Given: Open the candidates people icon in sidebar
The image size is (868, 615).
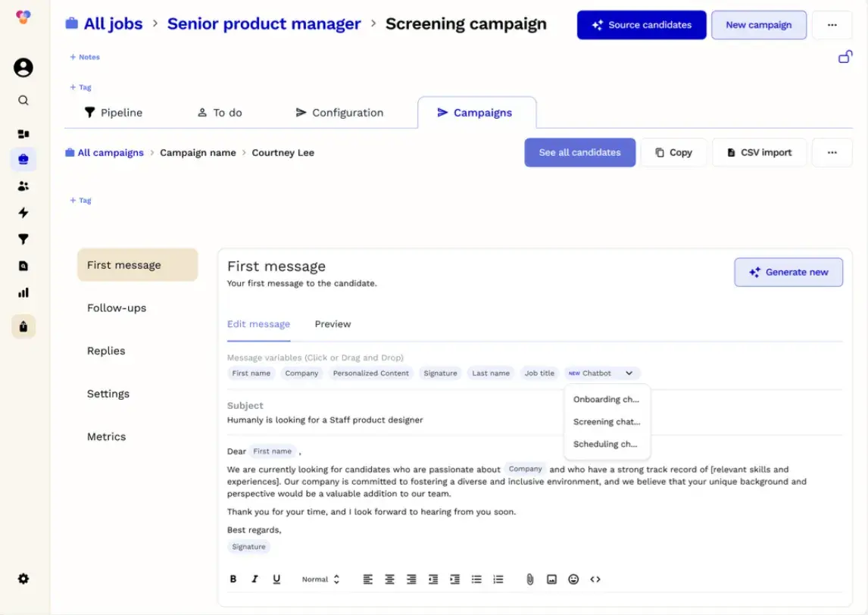Looking at the screenshot, I should tap(23, 186).
